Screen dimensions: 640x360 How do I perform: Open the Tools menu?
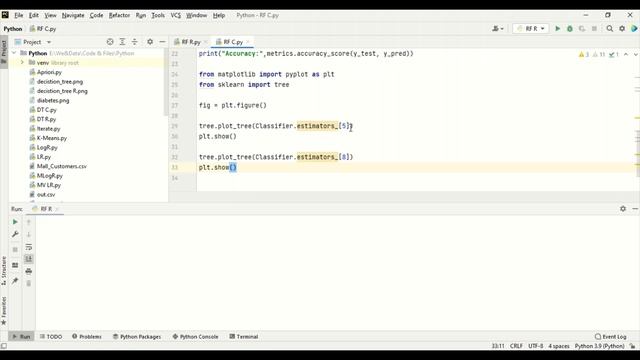158,15
